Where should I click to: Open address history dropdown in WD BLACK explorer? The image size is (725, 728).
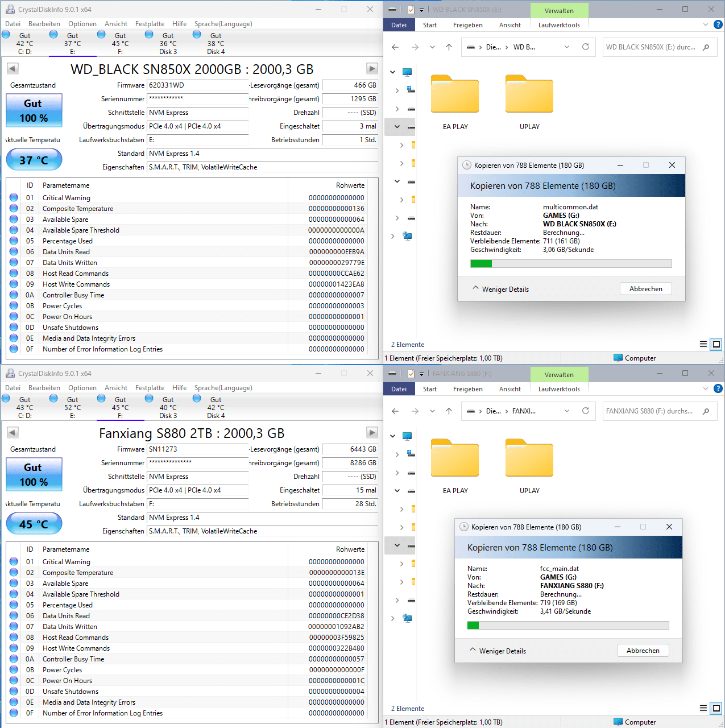point(567,47)
